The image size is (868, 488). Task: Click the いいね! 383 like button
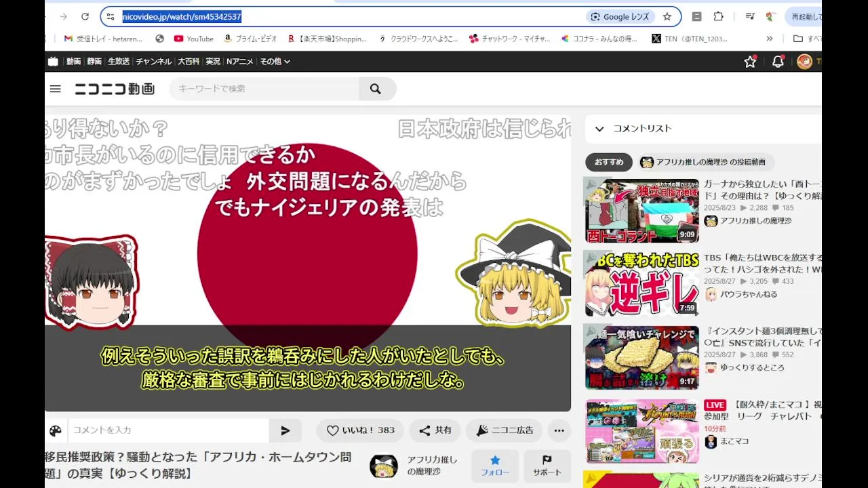point(360,430)
